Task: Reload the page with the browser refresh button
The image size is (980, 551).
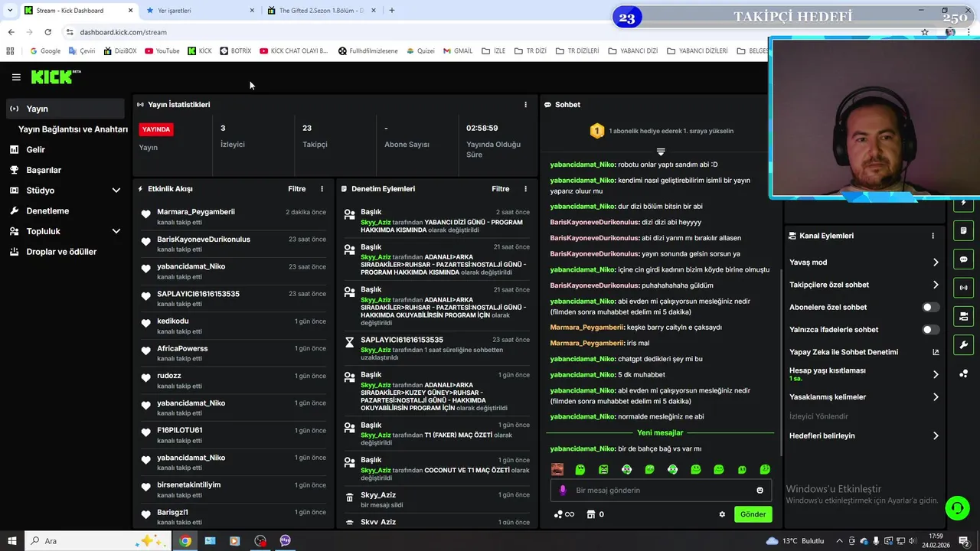Action: pos(47,32)
